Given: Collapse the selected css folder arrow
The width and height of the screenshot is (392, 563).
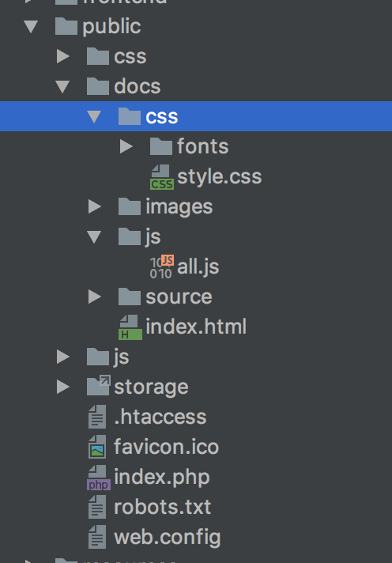Looking at the screenshot, I should click(x=94, y=117).
